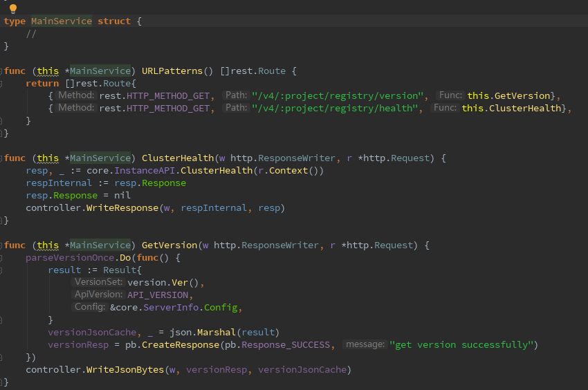Click the 'WriteJsonBytes' method call
The height and width of the screenshot is (390, 588).
pos(125,370)
